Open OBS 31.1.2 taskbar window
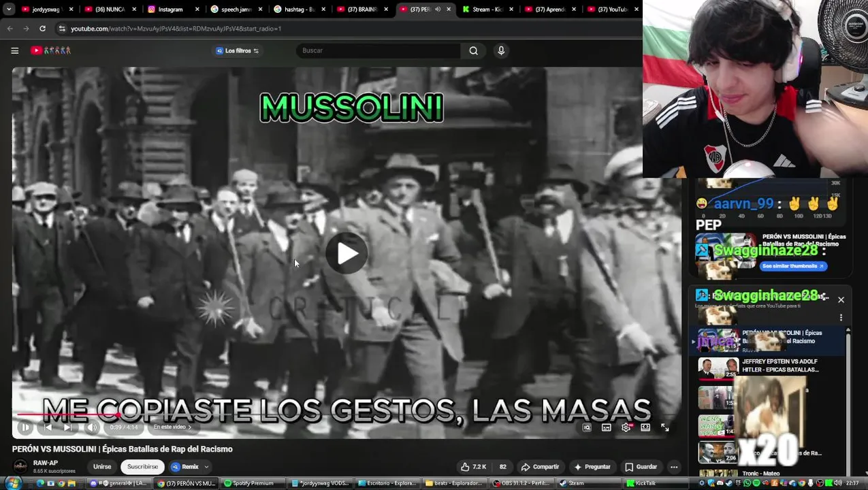This screenshot has height=490, width=868. pos(521,483)
